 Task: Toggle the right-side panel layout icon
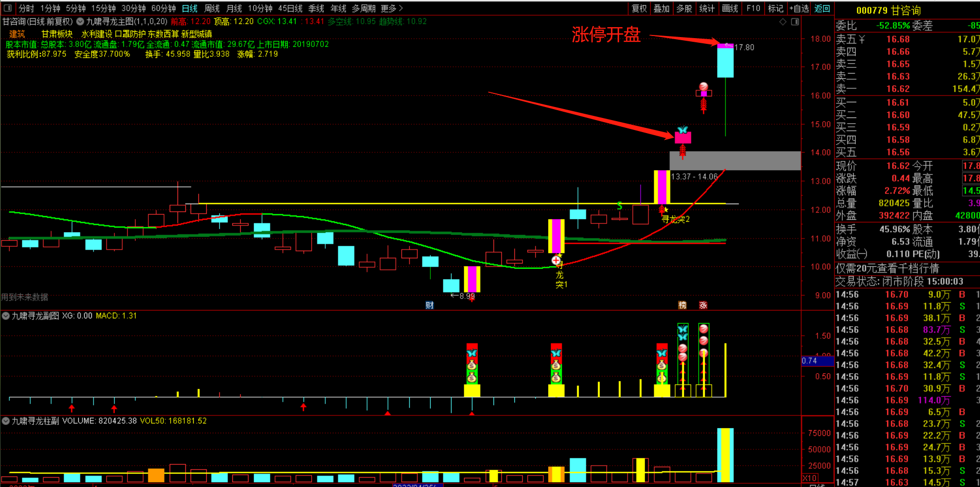(x=795, y=21)
